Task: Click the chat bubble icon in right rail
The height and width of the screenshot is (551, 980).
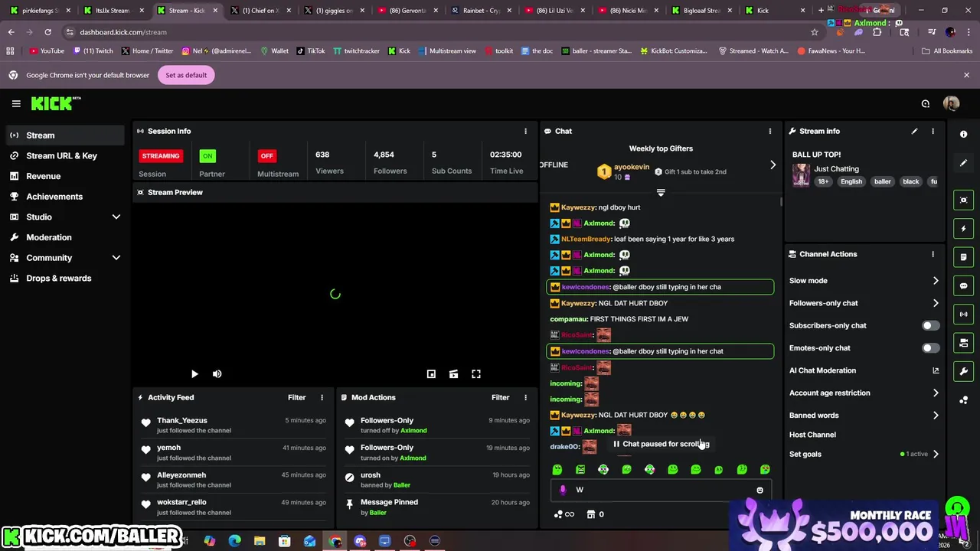Action: (963, 285)
